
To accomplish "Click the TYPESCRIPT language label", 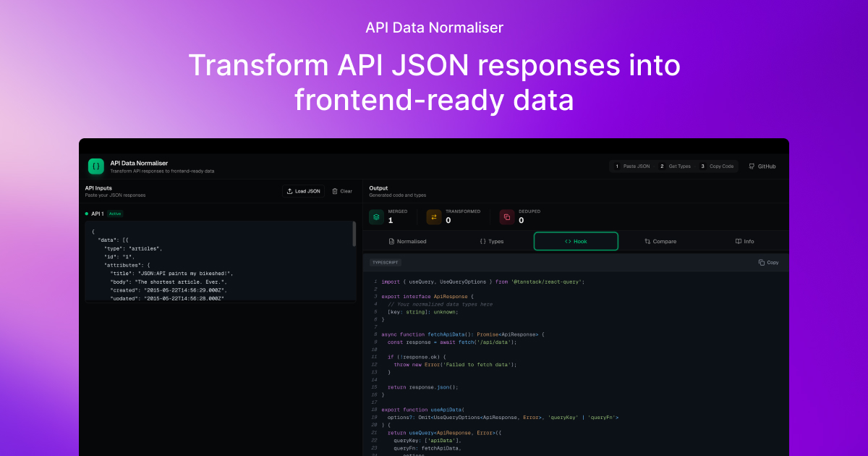I will click(x=386, y=263).
